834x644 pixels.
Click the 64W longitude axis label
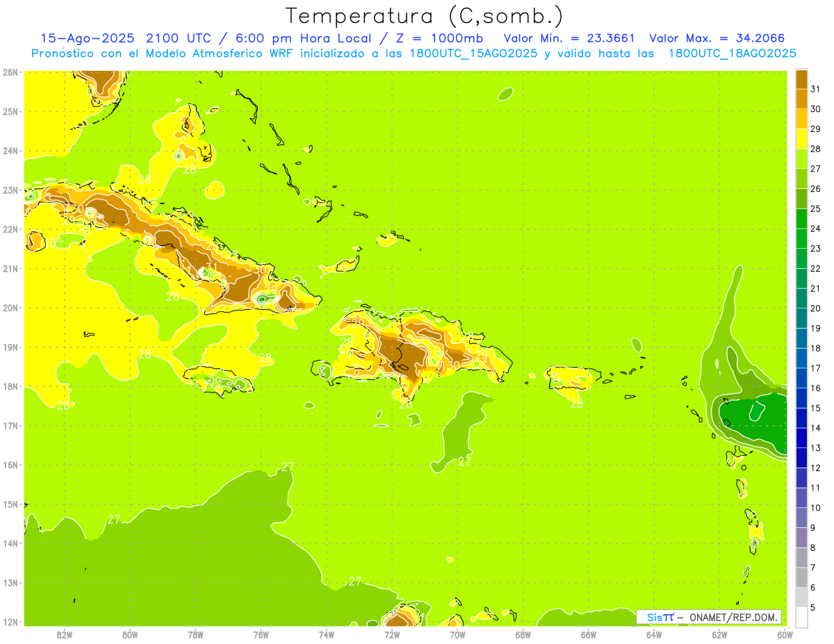[654, 634]
